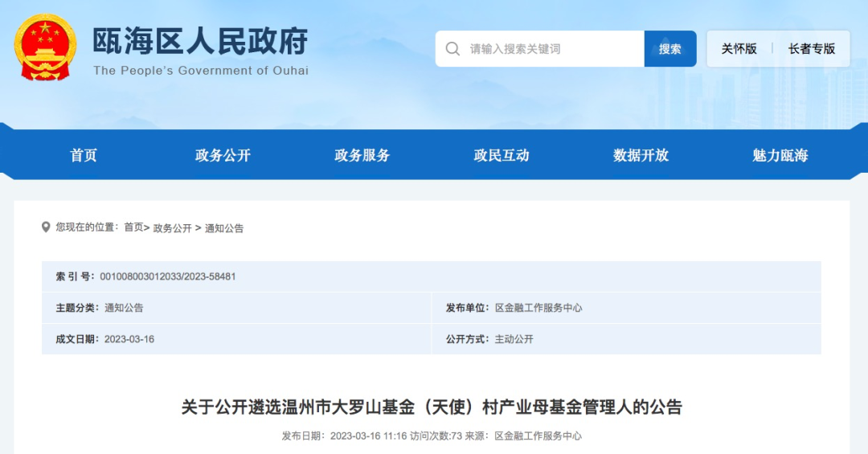Switch to 关怀版 accessibility mode

pos(739,49)
